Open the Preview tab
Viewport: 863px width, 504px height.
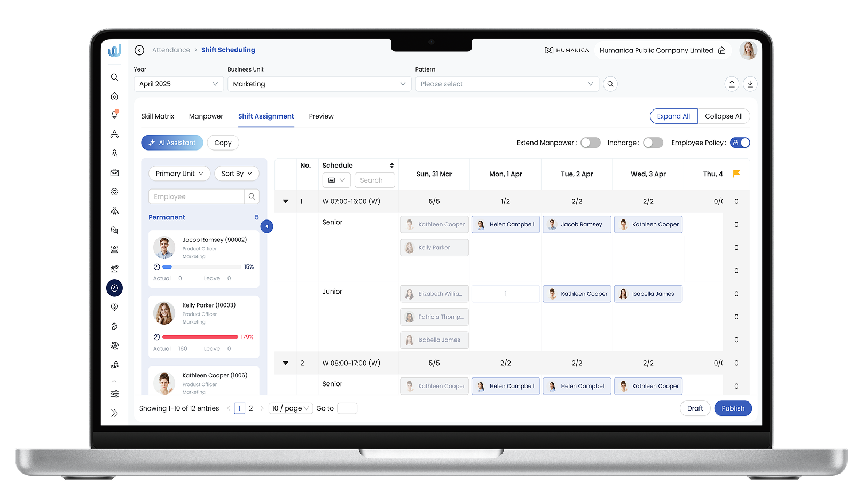321,116
